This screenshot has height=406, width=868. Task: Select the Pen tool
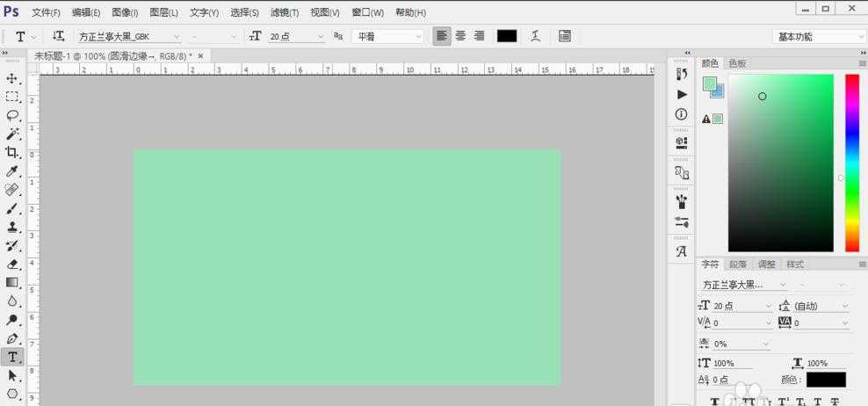(11, 338)
